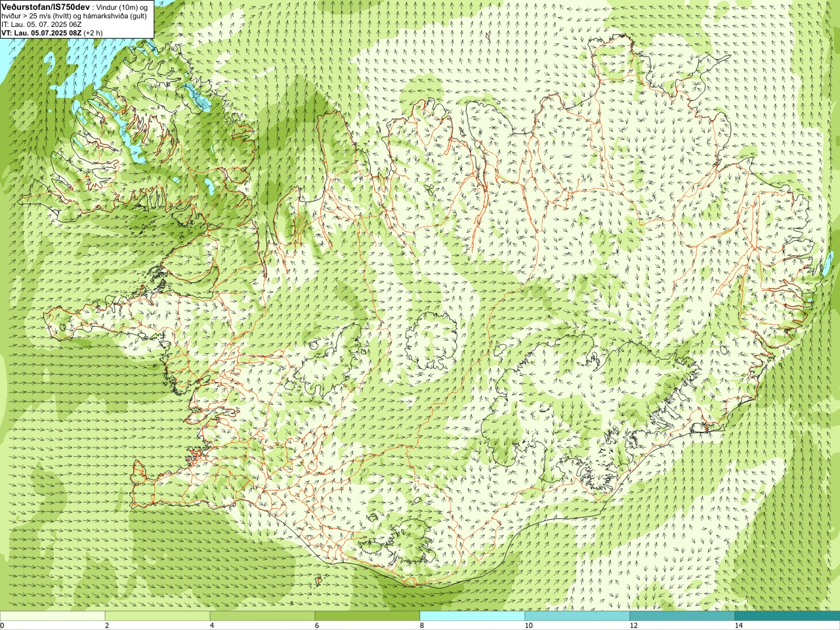The image size is (840, 630).
Task: Select the light cyan 8–10 m/s scale swatch
Action: coord(472,616)
